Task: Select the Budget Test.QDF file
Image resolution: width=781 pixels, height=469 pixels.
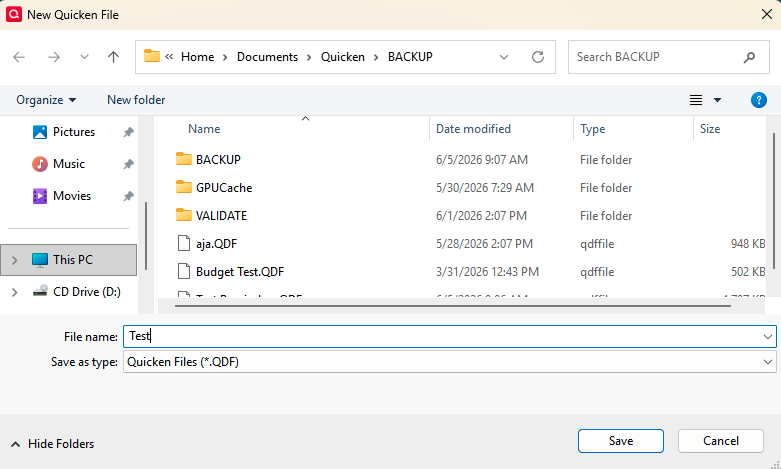Action: 240,272
